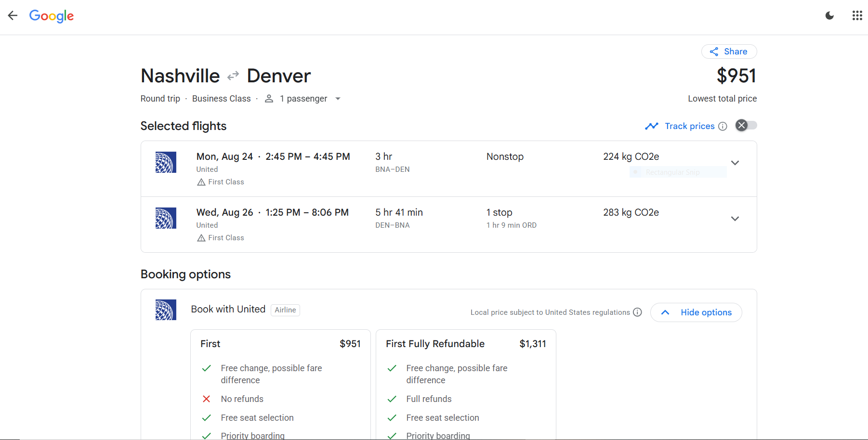Expand the Mon, Aug 24 flight details
Image resolution: width=868 pixels, height=440 pixels.
735,163
